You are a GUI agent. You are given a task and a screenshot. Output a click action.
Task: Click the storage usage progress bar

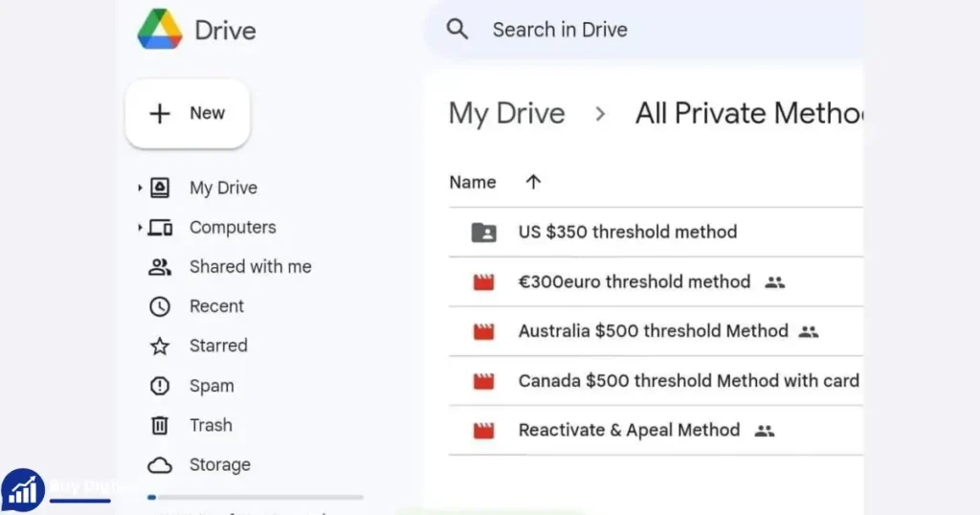pyautogui.click(x=255, y=498)
